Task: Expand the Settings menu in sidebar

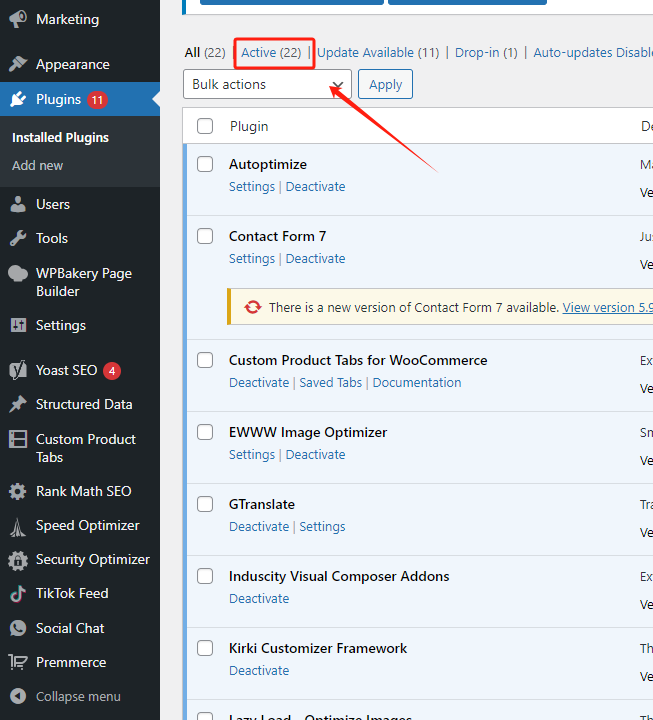Action: click(x=60, y=325)
